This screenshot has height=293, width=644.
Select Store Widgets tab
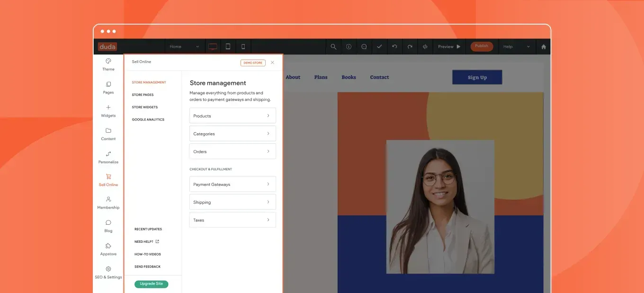point(144,107)
